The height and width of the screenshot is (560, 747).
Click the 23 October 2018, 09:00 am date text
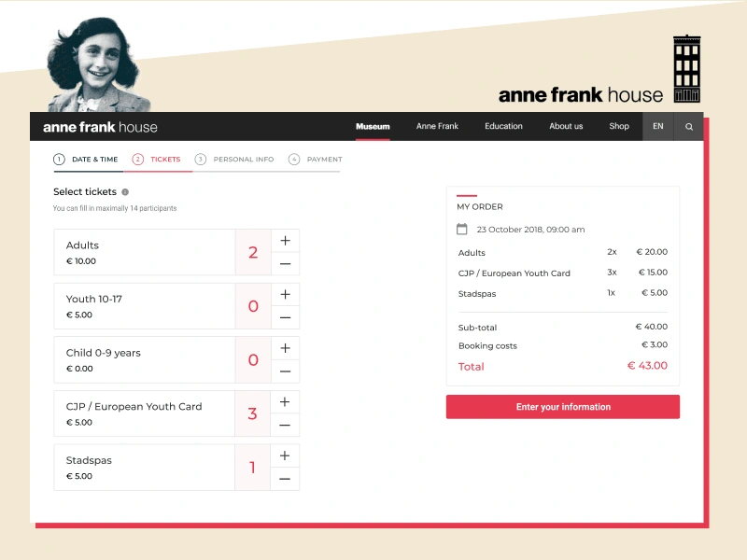tap(530, 230)
